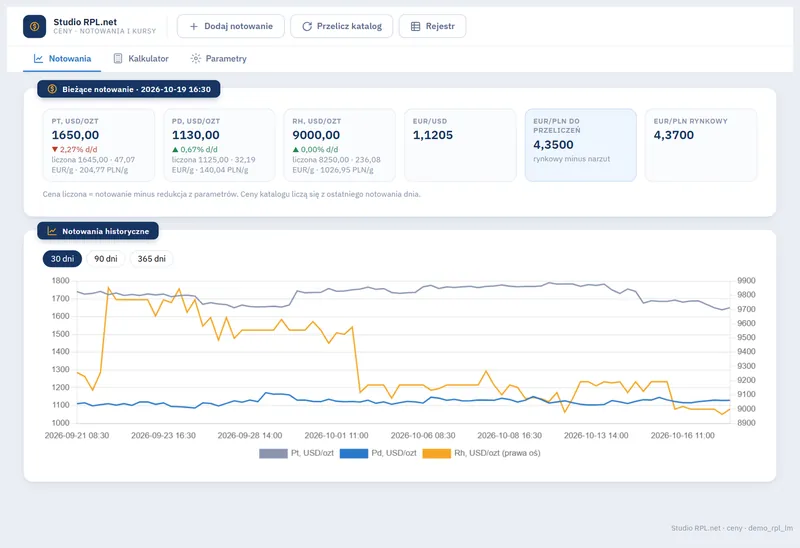Click the EUR/PLN RYNKOWY card

701,145
